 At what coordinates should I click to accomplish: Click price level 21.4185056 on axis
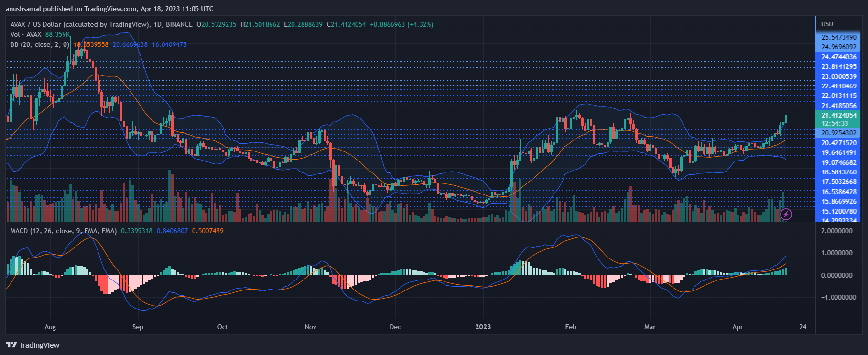point(839,106)
